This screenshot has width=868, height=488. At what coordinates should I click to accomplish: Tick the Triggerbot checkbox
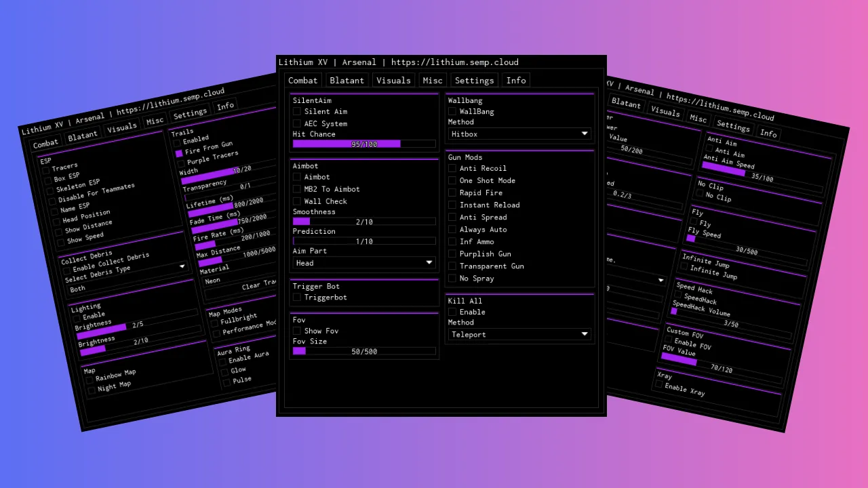297,298
